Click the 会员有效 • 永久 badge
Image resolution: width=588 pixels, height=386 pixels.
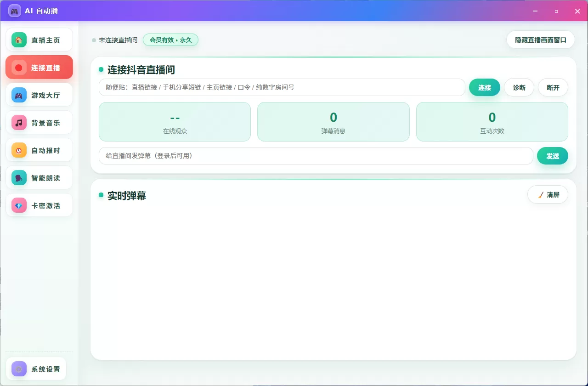170,40
